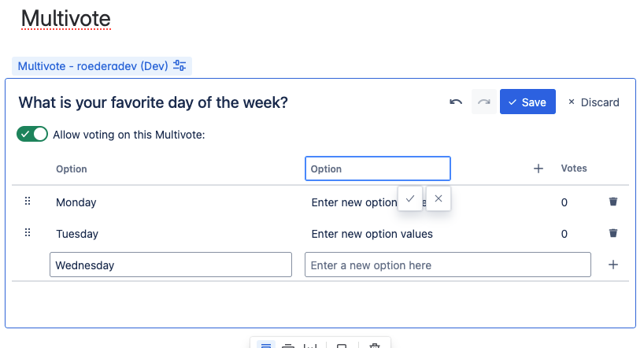Cancel column edit with X button
644x348 pixels.
439,198
